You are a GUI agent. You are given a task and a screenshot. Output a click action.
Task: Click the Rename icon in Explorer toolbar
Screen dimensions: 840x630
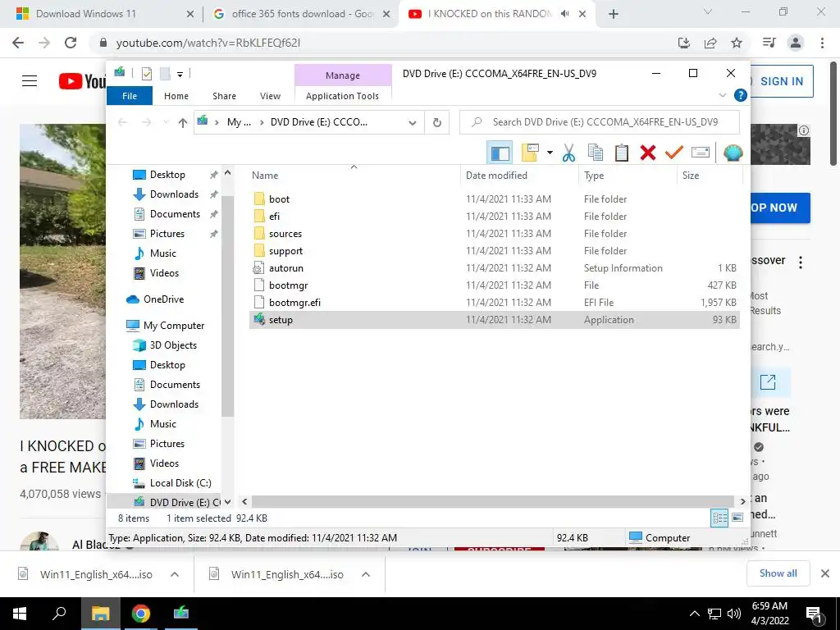coord(701,153)
